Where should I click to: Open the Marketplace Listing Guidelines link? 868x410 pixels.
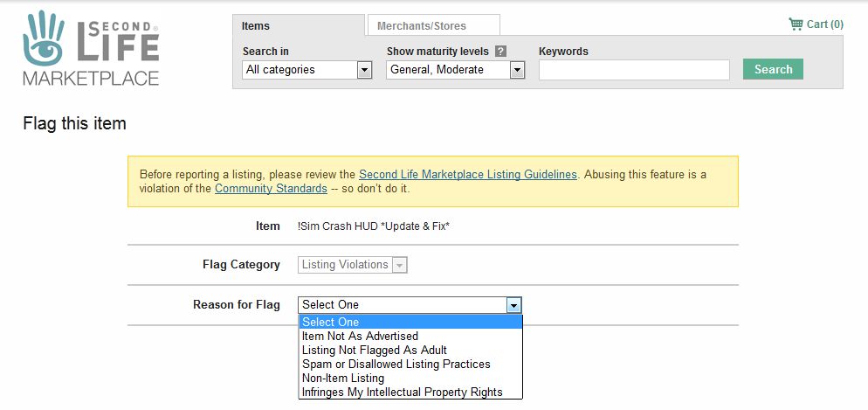(467, 175)
